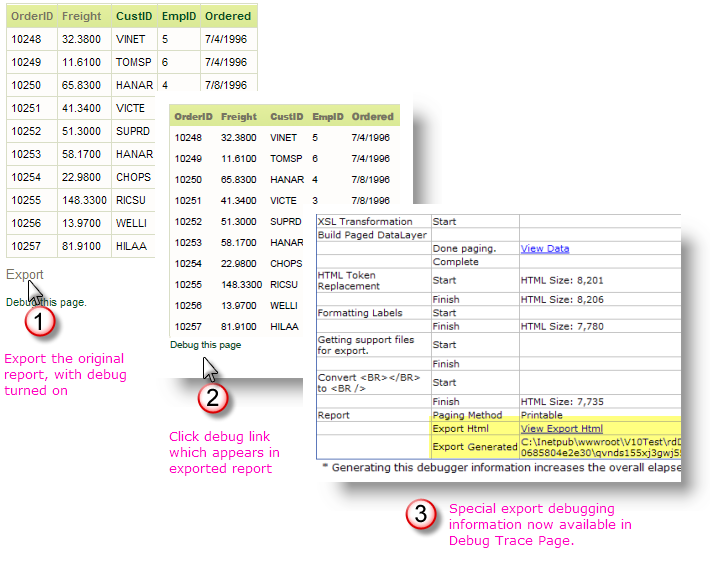The width and height of the screenshot is (724, 572).
Task: Open the View Data link
Action: click(545, 248)
